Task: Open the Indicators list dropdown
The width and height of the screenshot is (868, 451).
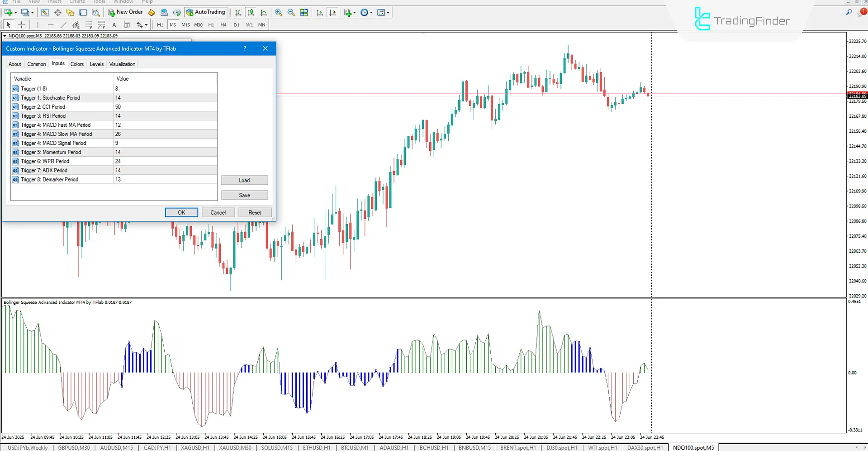Action: [388, 12]
